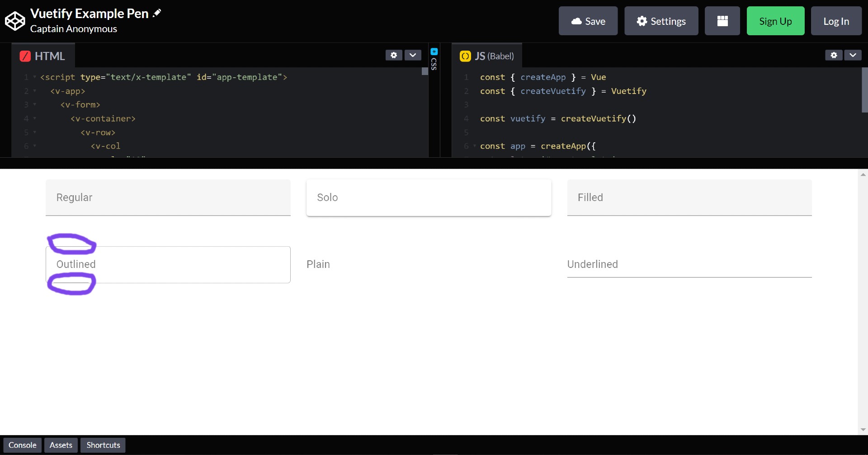This screenshot has width=868, height=455.
Task: Click the Vuetify Example Pen title
Action: [x=90, y=14]
